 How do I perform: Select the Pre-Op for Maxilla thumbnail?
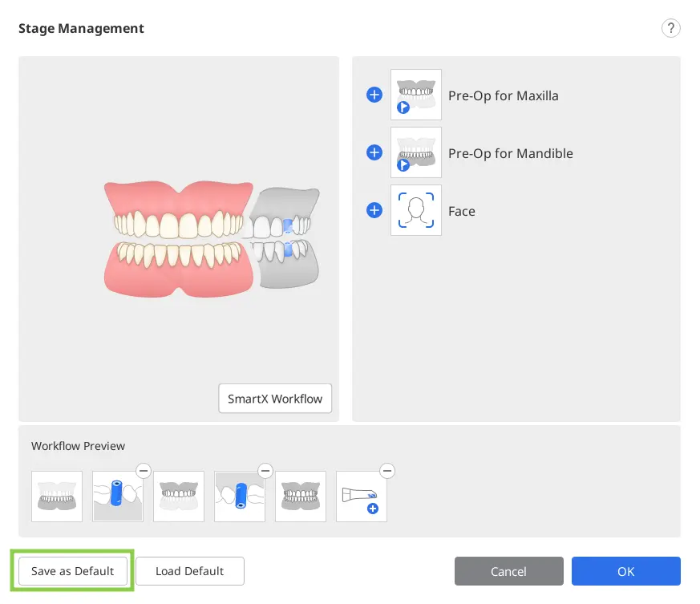[x=415, y=95]
